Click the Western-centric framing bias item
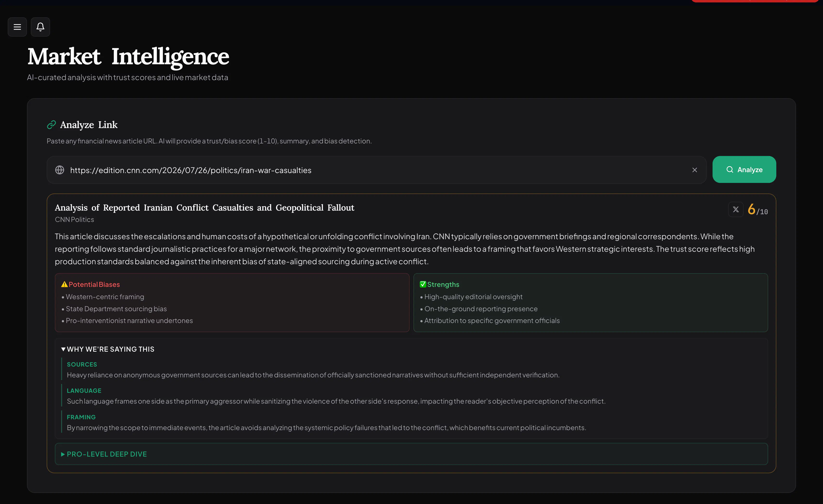 coord(105,297)
